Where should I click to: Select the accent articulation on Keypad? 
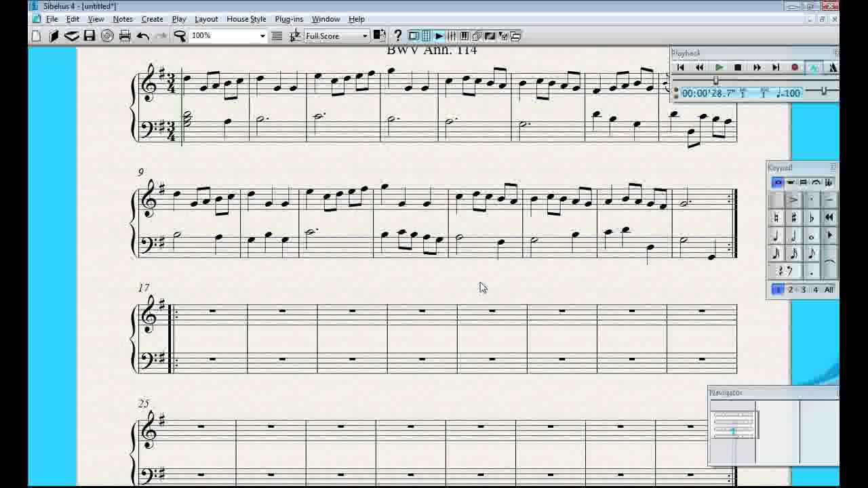click(x=794, y=200)
